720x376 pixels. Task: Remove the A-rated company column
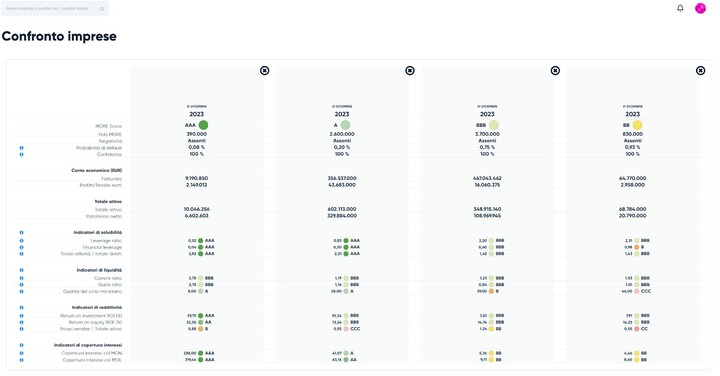(x=410, y=70)
